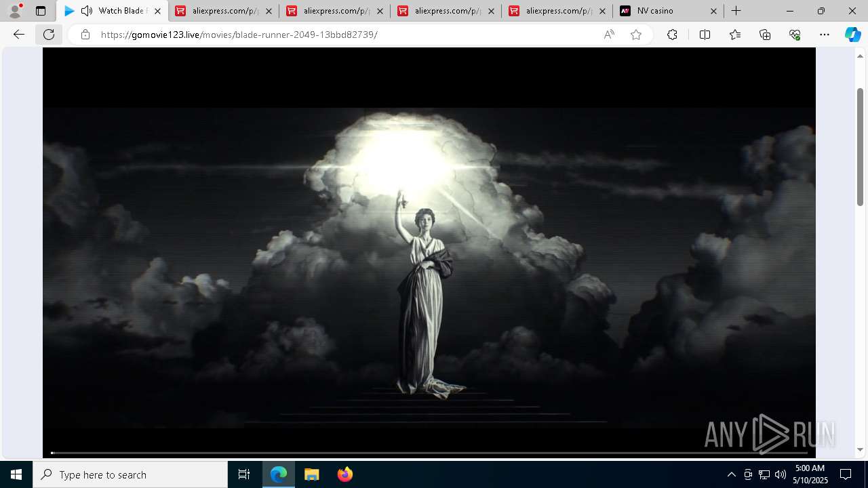View site information lock icon
The width and height of the screenshot is (868, 488).
85,35
